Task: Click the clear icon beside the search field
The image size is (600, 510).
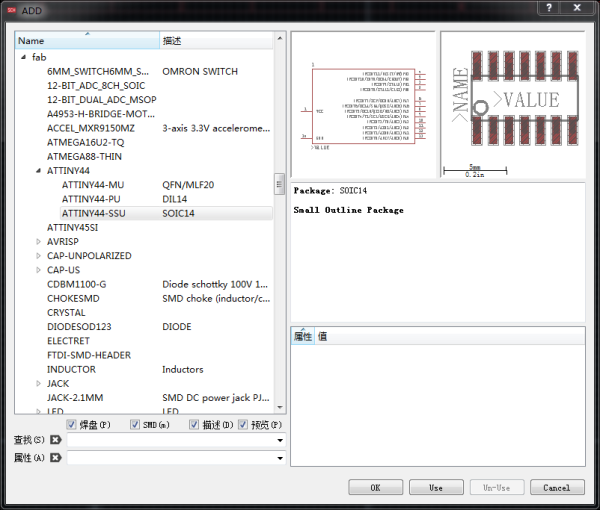Action: 56,440
